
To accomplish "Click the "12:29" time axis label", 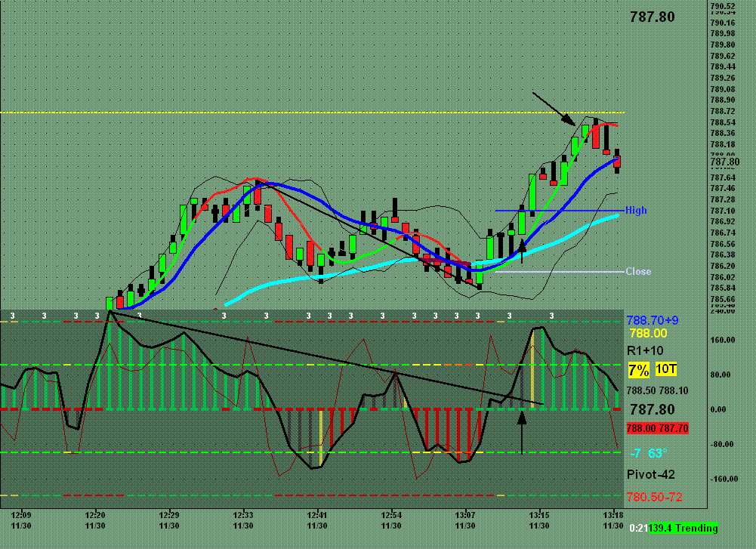I will pos(169,515).
